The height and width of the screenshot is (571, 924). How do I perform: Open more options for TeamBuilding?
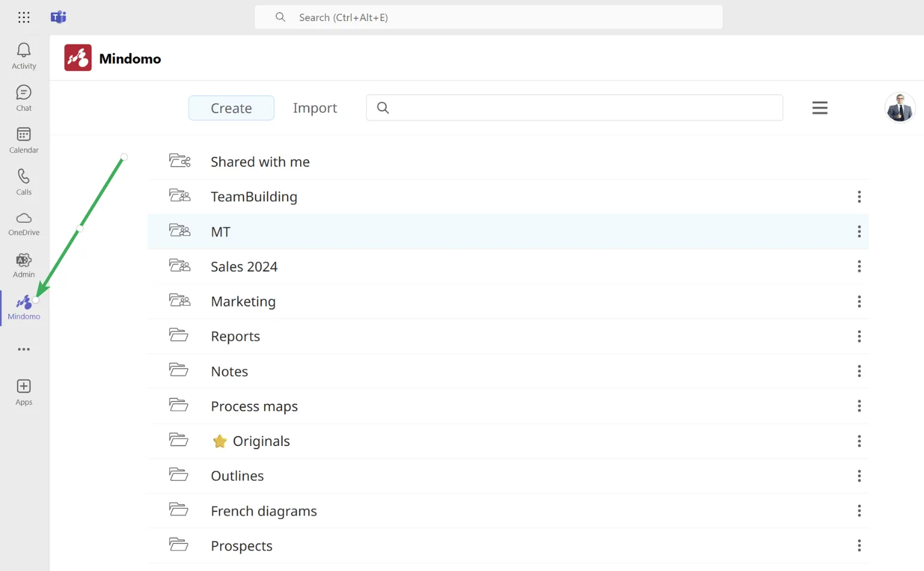(859, 197)
